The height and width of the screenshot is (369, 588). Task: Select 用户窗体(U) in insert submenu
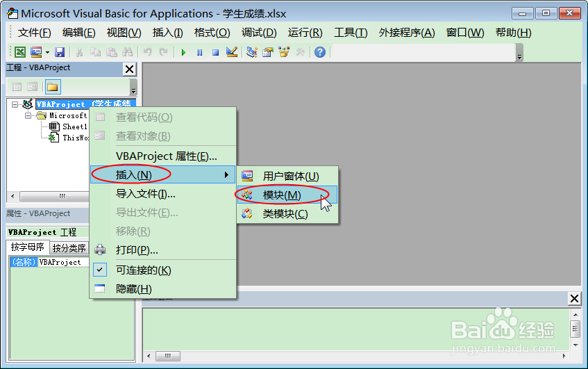(x=287, y=176)
